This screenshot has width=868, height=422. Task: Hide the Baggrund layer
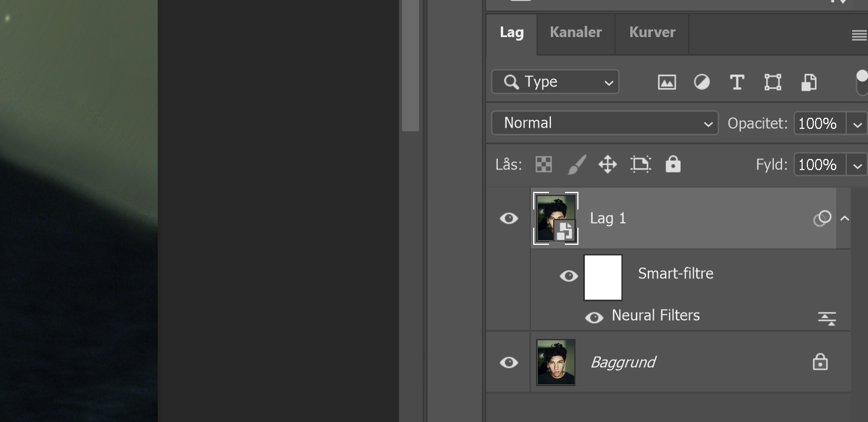(x=508, y=362)
